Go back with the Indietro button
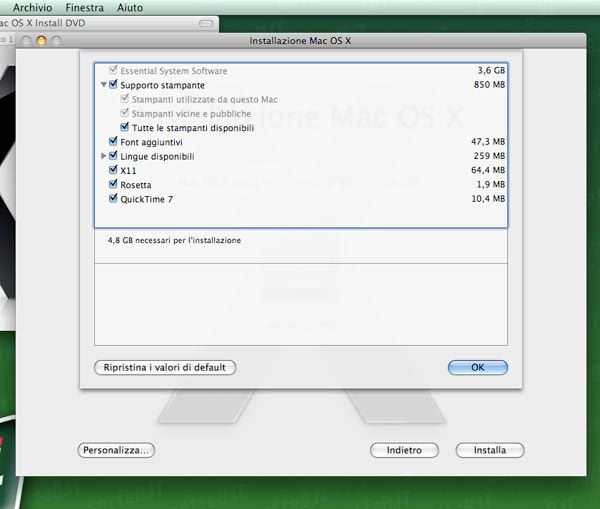 pos(404,450)
